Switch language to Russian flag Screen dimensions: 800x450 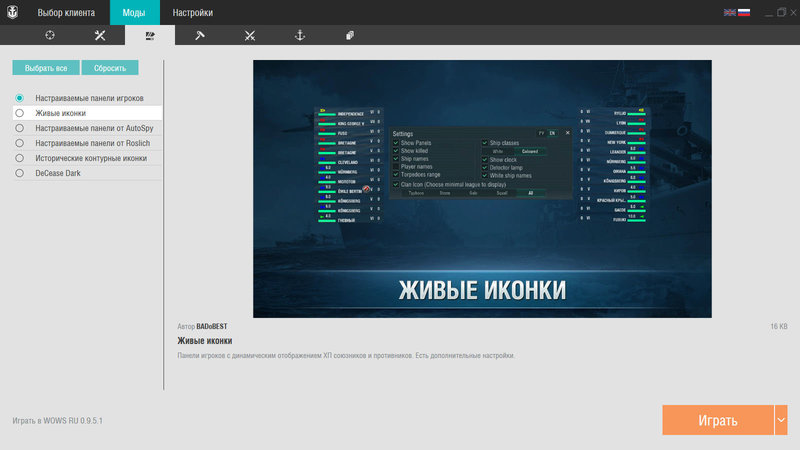(x=744, y=12)
